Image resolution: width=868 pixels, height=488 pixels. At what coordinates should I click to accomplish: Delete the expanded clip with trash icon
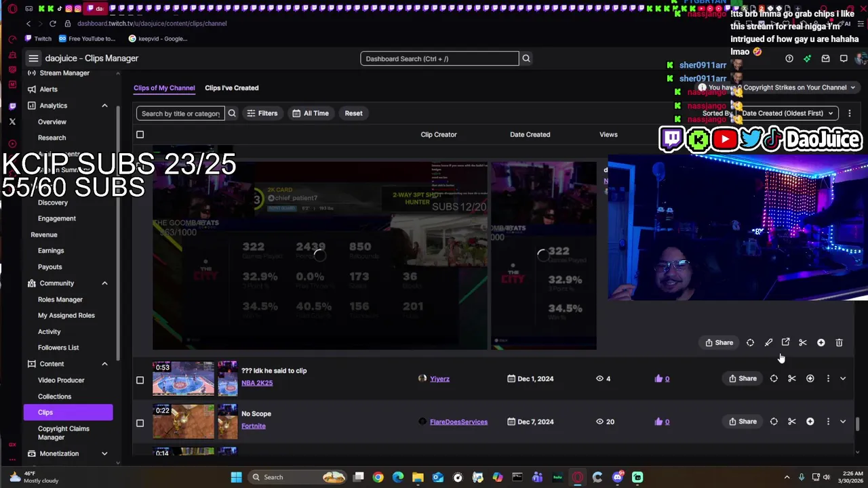(x=839, y=343)
